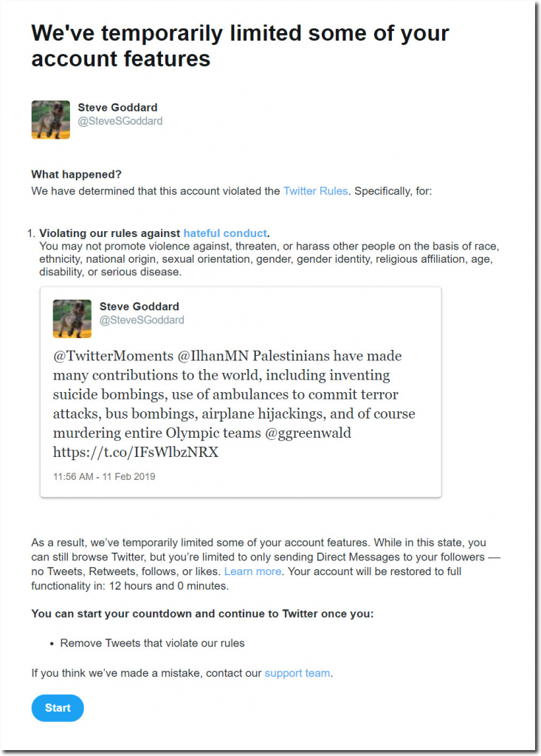Click the @IlhanMN mention in tweet

pyautogui.click(x=213, y=356)
